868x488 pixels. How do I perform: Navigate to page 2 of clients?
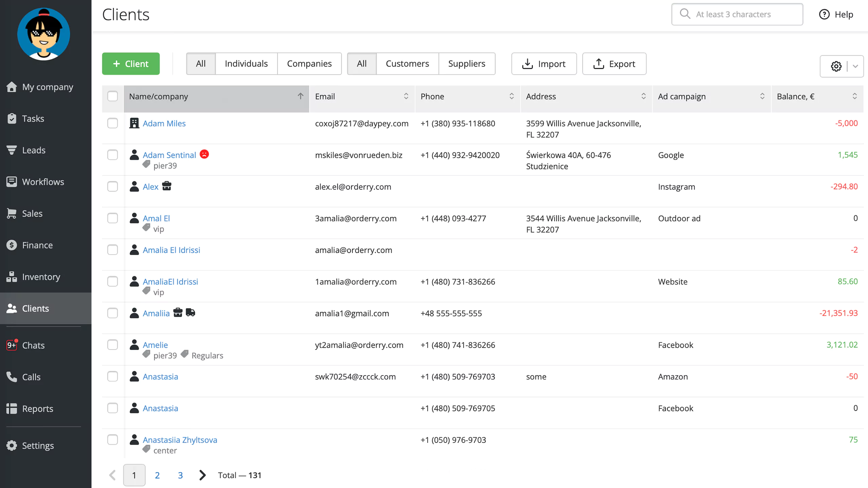[157, 475]
